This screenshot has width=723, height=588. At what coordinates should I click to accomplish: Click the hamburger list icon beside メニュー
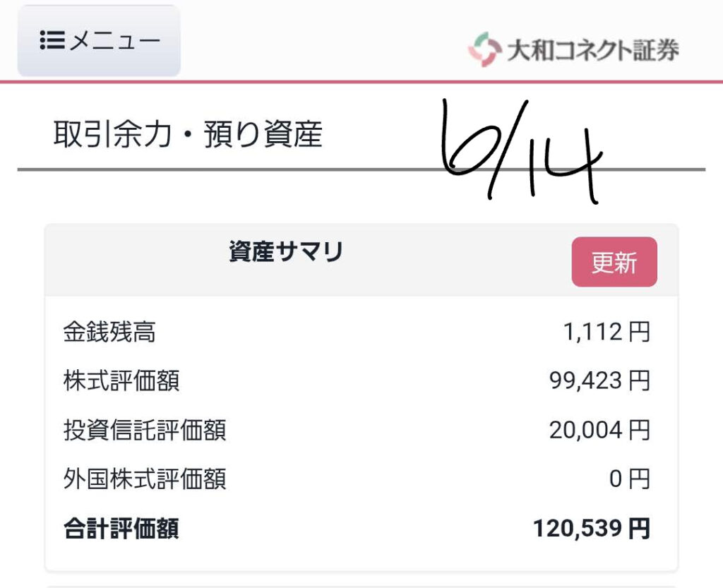tap(52, 40)
